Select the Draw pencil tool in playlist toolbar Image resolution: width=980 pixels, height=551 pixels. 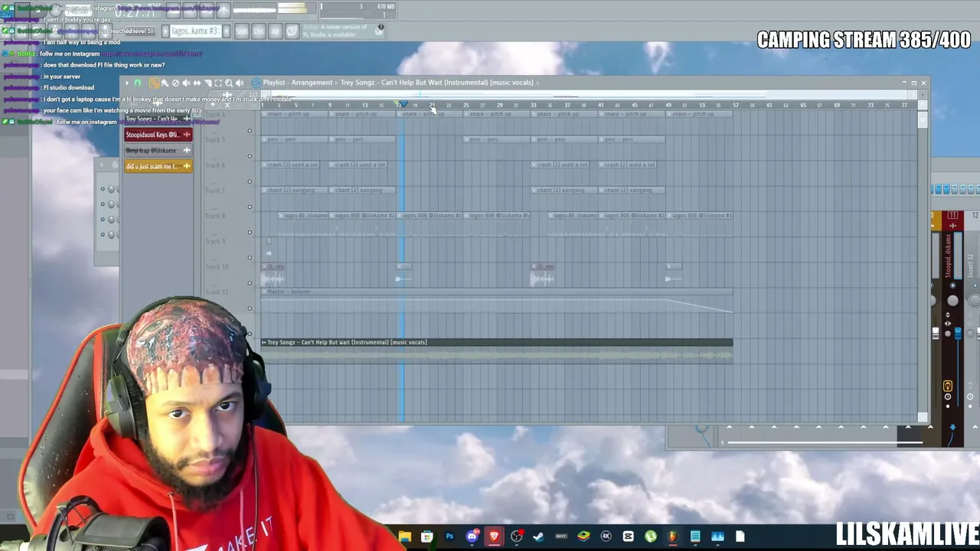[154, 83]
